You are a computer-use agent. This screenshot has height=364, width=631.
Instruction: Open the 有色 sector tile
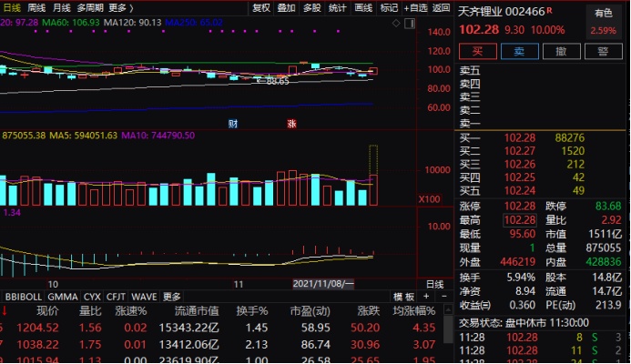click(x=604, y=22)
